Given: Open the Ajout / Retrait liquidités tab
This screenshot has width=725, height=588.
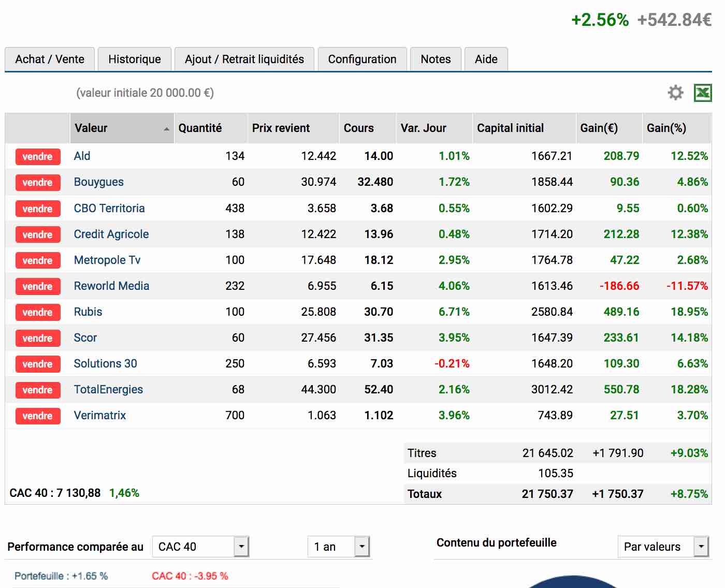Looking at the screenshot, I should pyautogui.click(x=244, y=60).
